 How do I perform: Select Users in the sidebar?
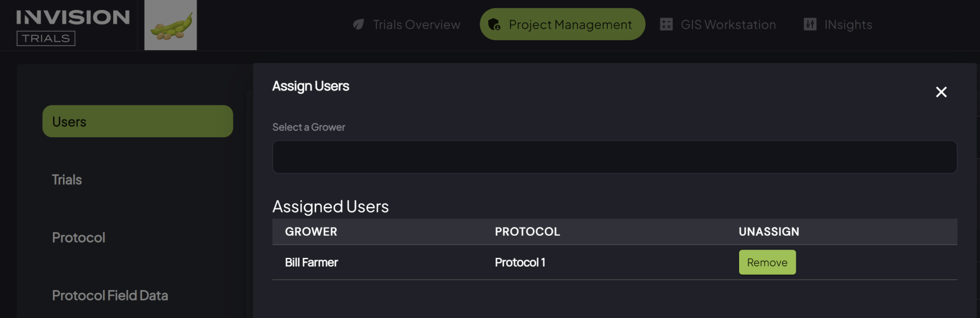coord(138,121)
